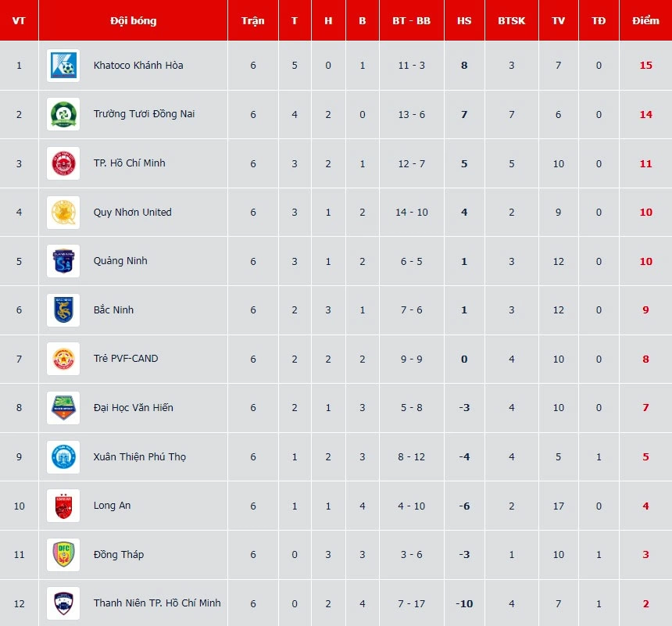Click the Đồng Tháp club logo
This screenshot has height=626, width=672.
63,555
